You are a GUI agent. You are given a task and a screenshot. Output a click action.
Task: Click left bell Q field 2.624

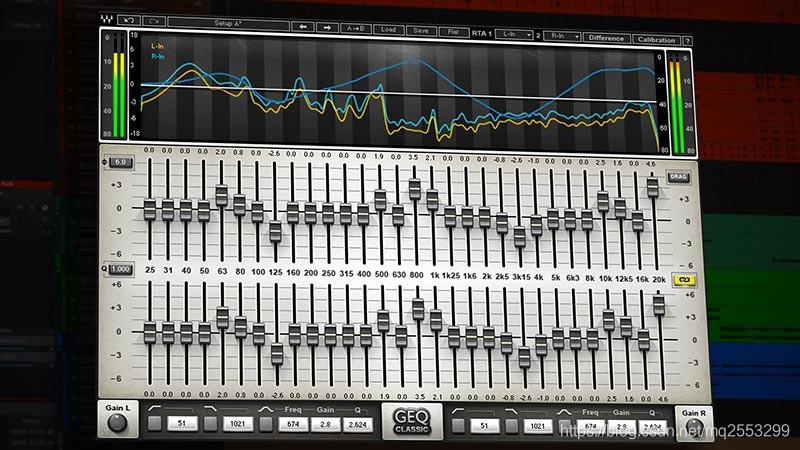[x=358, y=425]
